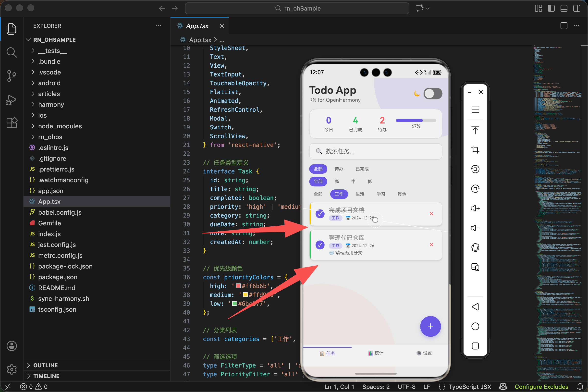Switch to the 统计 tab
588x392 pixels.
[x=376, y=353]
